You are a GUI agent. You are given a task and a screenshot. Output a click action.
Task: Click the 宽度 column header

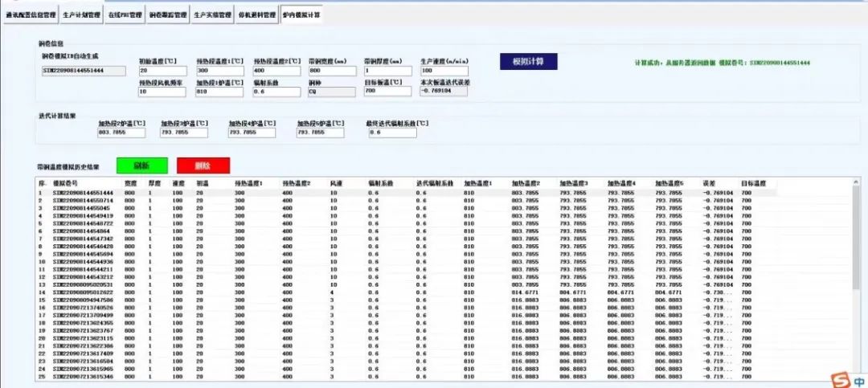(129, 183)
